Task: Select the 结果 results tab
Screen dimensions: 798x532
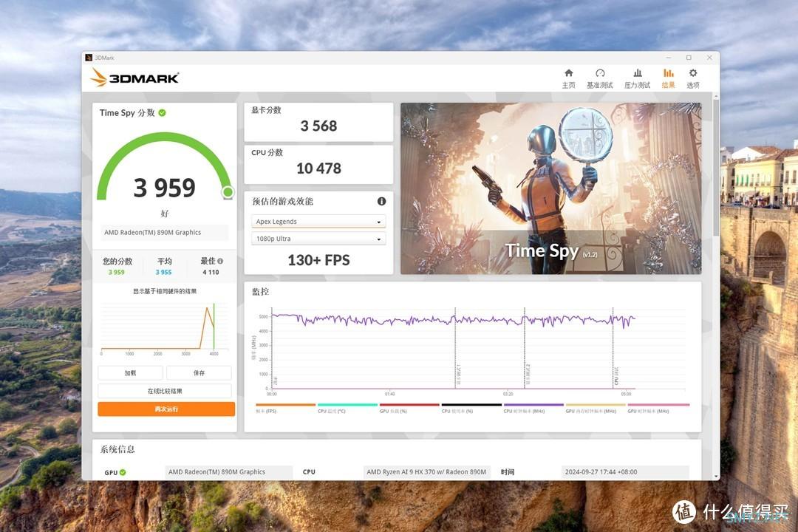Action: pyautogui.click(x=668, y=78)
